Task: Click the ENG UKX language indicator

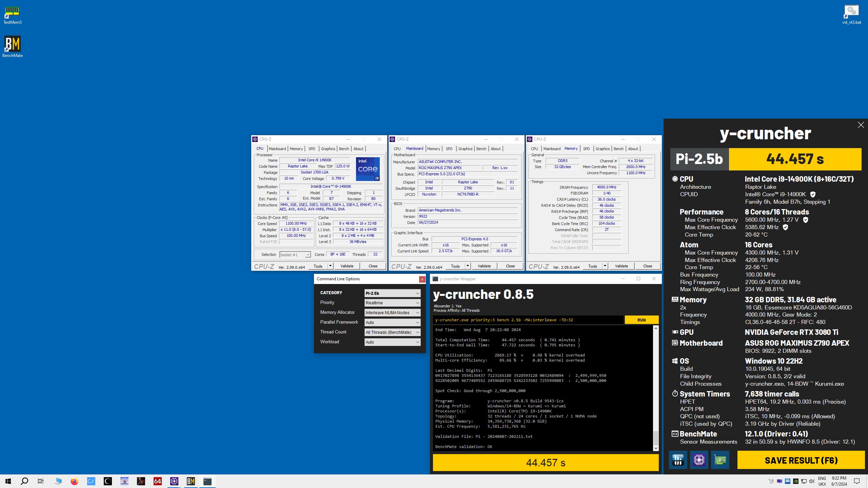Action: pos(822,481)
